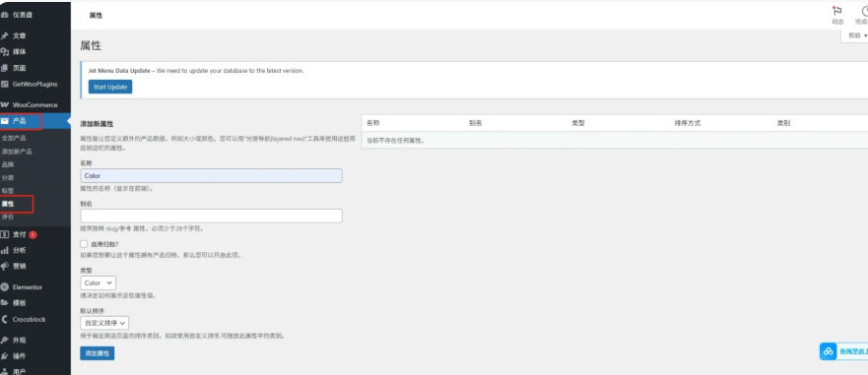Expand the 帮助 help tab
The image size is (868, 375).
pos(856,35)
